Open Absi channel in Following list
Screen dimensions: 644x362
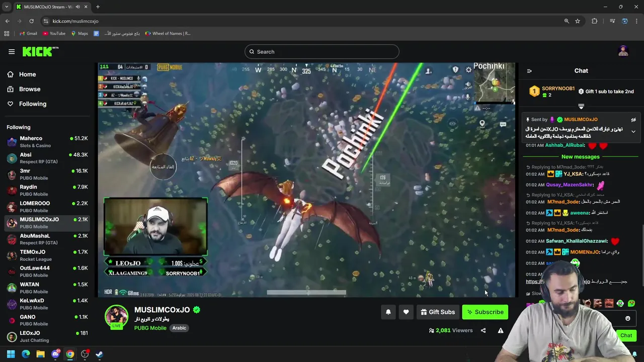pyautogui.click(x=48, y=158)
